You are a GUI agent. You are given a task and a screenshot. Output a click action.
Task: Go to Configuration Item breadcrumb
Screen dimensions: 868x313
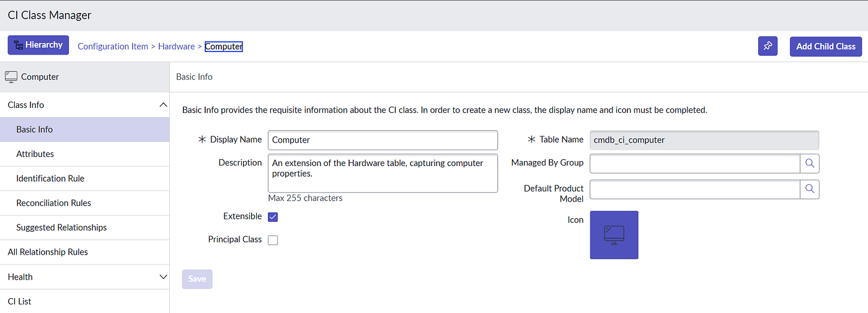click(113, 46)
